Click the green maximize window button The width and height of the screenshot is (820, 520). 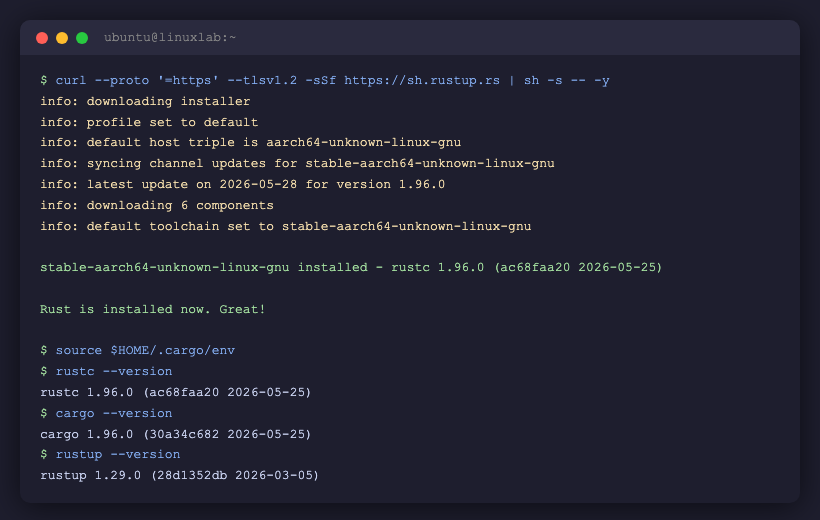tap(82, 38)
